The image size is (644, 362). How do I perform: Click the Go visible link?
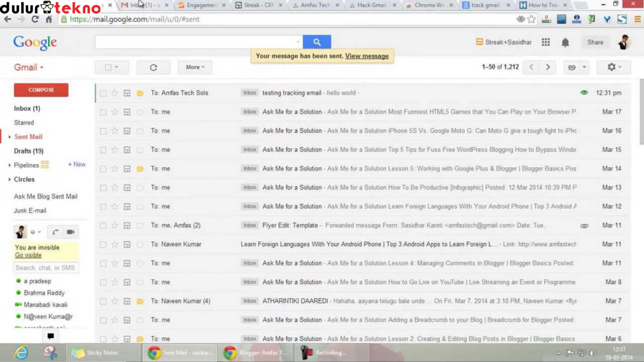pos(28,255)
